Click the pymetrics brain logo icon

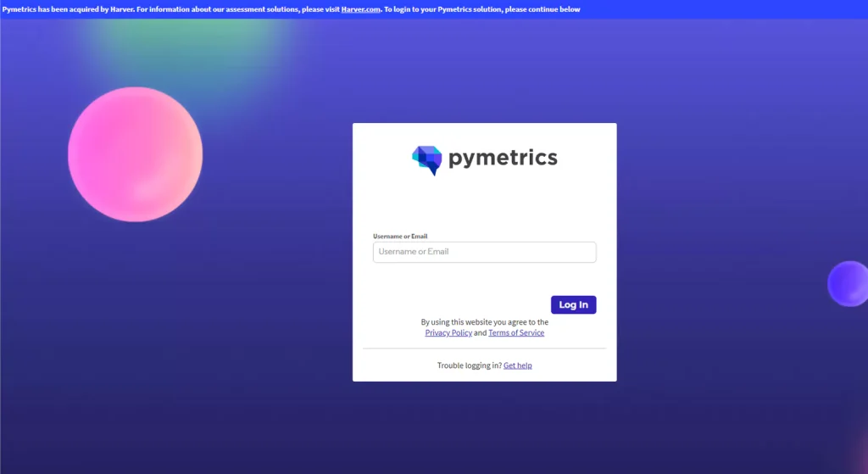427,160
